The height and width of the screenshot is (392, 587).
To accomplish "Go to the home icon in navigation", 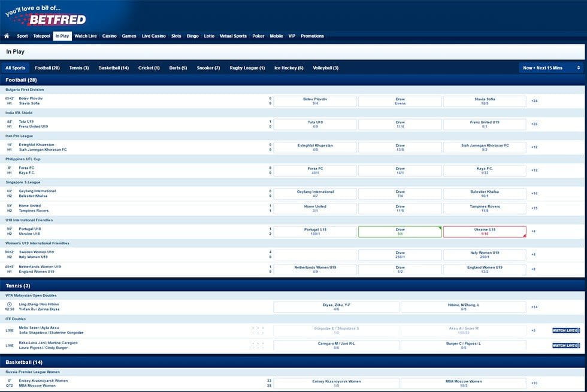I will [x=7, y=36].
